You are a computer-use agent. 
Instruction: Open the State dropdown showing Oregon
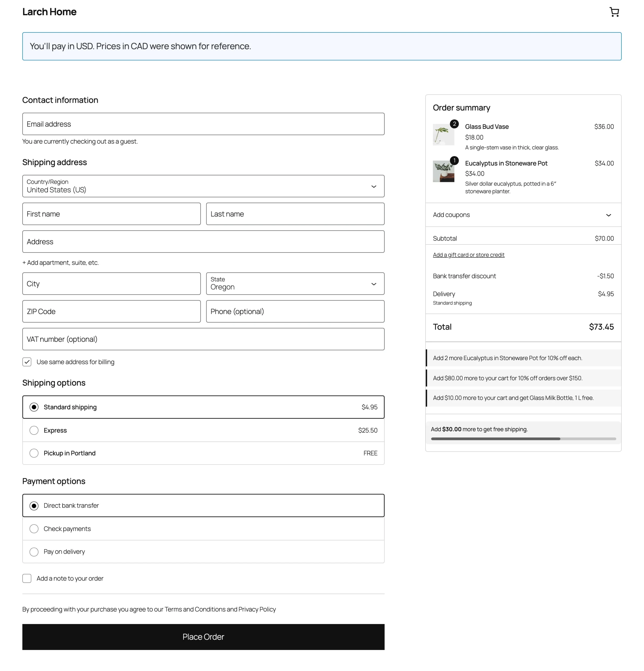(x=295, y=283)
